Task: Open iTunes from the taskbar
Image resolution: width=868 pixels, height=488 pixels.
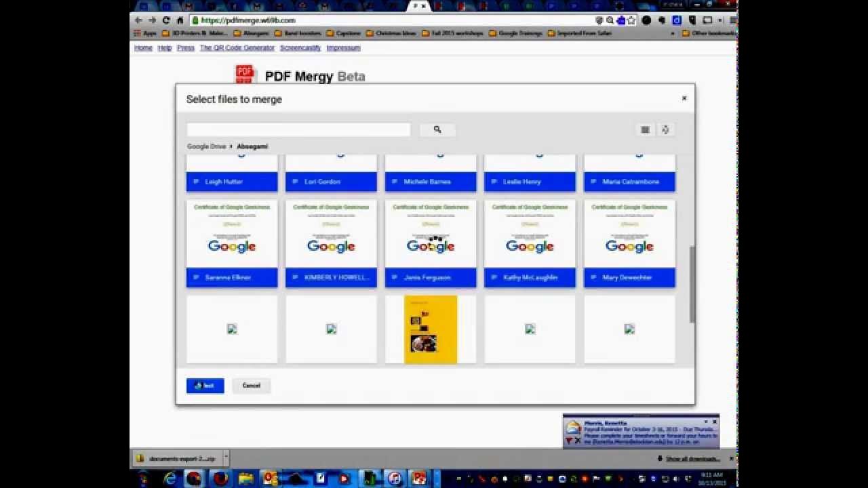Action: pyautogui.click(x=395, y=479)
